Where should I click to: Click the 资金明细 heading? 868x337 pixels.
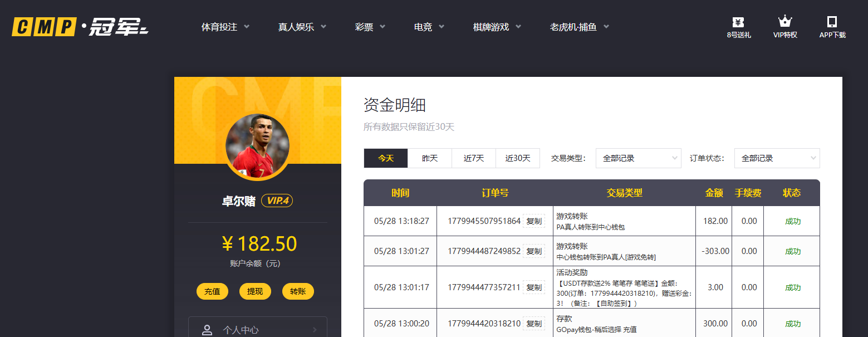point(395,105)
